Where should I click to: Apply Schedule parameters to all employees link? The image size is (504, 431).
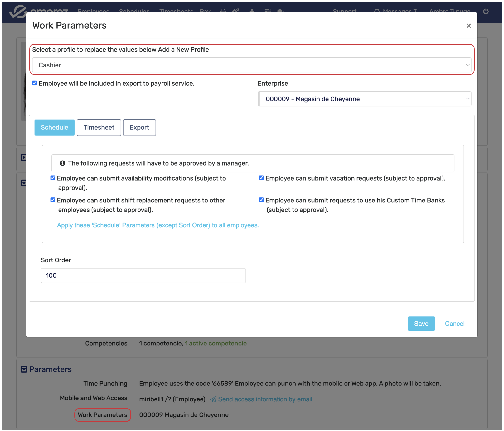point(158,225)
